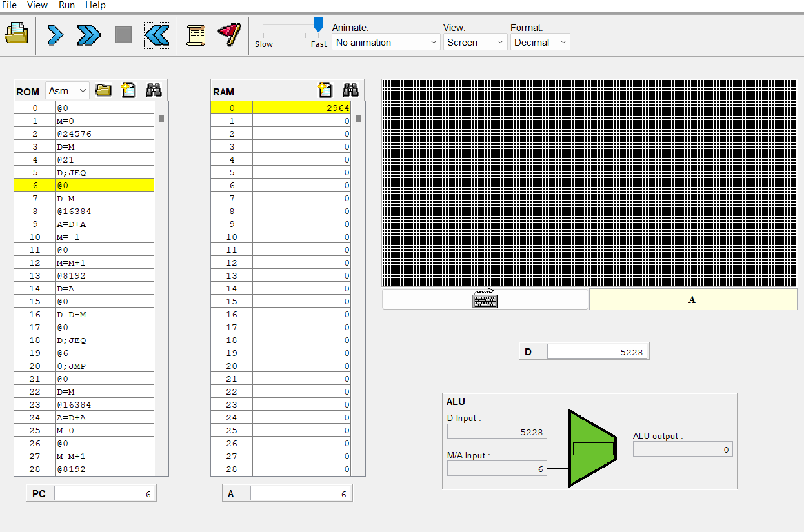
Task: Click the Breakpoints red flag icon
Action: tap(229, 34)
